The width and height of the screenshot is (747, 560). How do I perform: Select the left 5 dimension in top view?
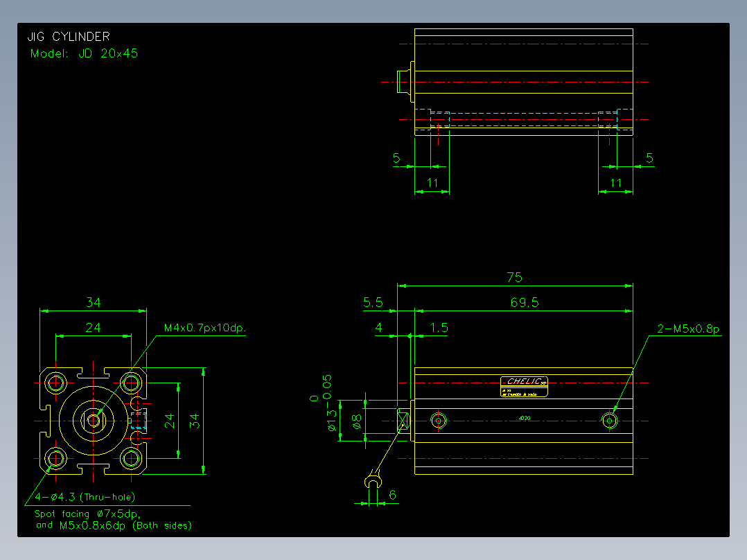[396, 158]
